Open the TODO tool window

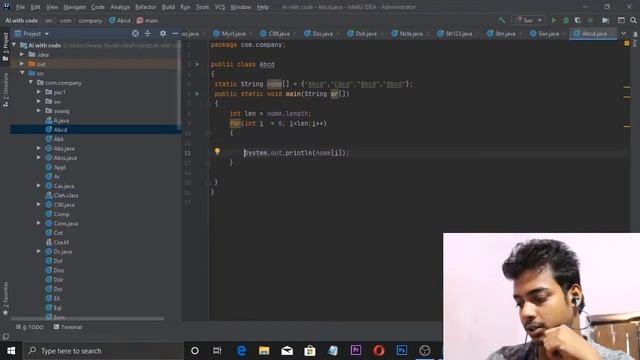coord(29,327)
